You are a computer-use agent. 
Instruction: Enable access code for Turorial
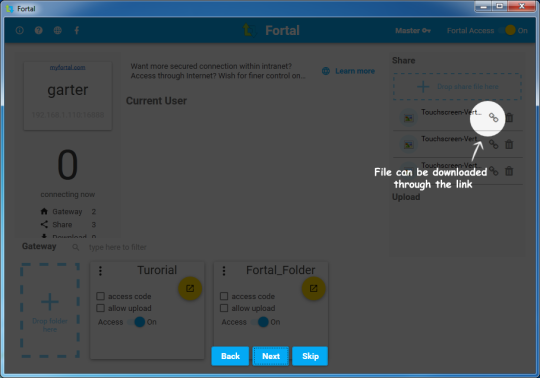101,296
